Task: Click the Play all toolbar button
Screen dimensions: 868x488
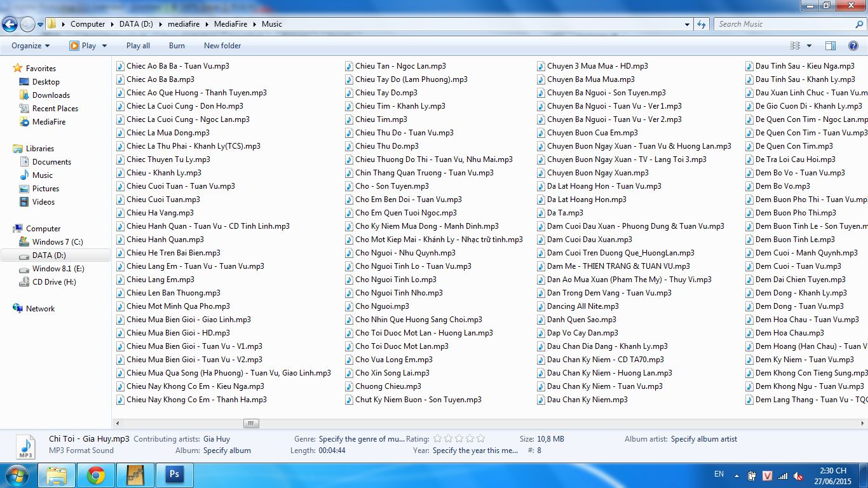Action: click(138, 46)
